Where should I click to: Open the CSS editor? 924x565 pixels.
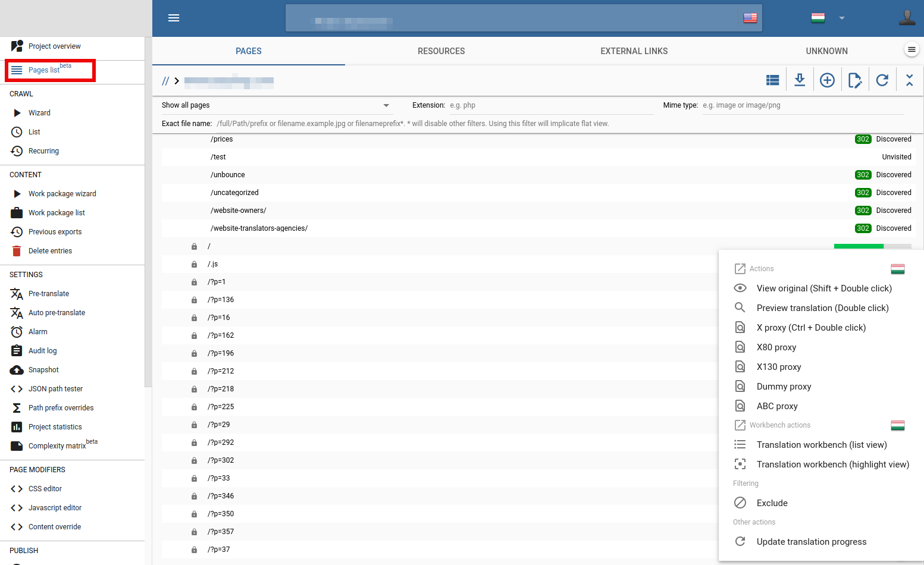pos(45,489)
